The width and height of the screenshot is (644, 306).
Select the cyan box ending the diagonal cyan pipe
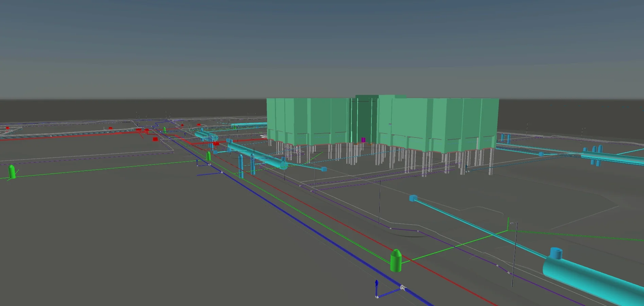(x=413, y=198)
